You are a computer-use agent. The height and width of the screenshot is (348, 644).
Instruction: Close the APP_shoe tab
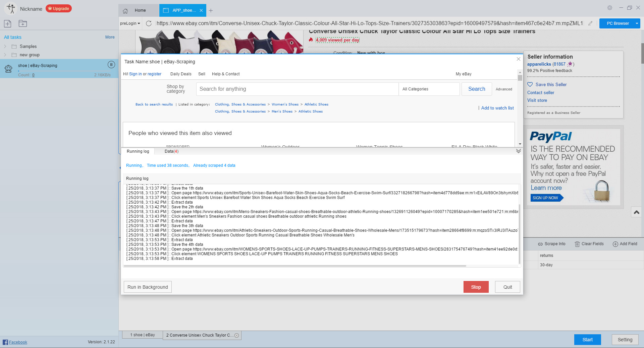(201, 10)
